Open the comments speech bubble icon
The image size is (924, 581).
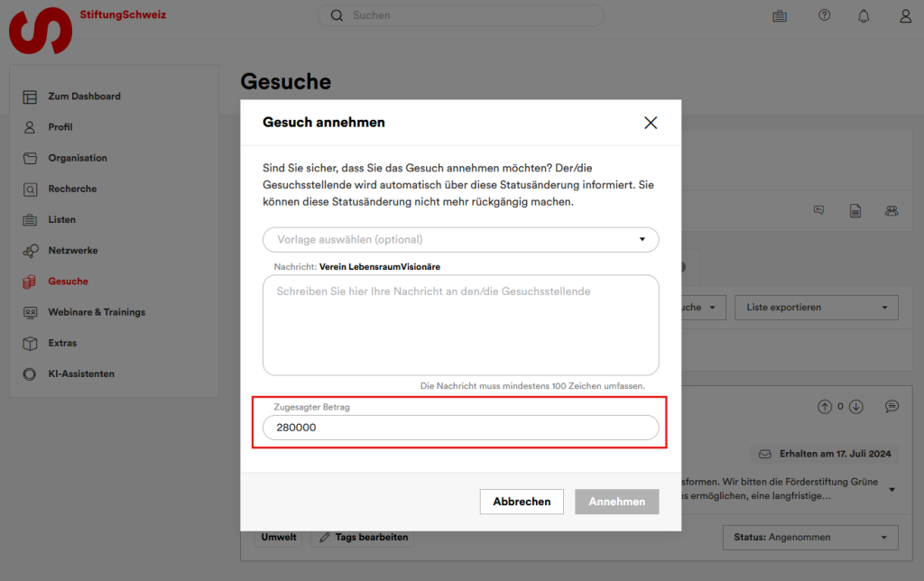892,407
